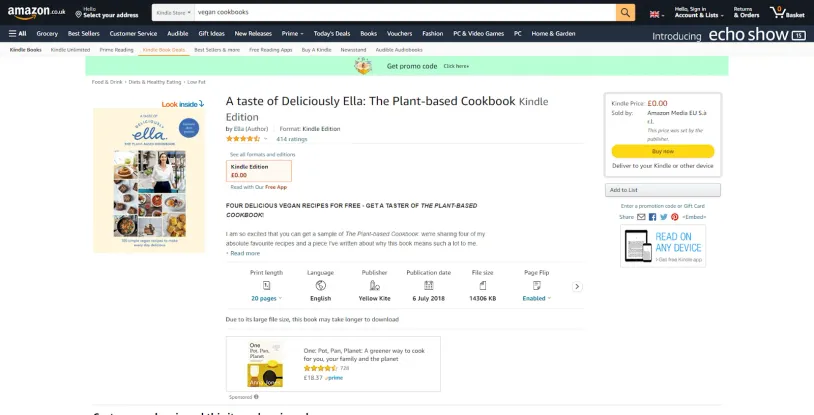814x415 pixels.
Task: Open Best Sellers in navigation bar
Action: [x=83, y=33]
